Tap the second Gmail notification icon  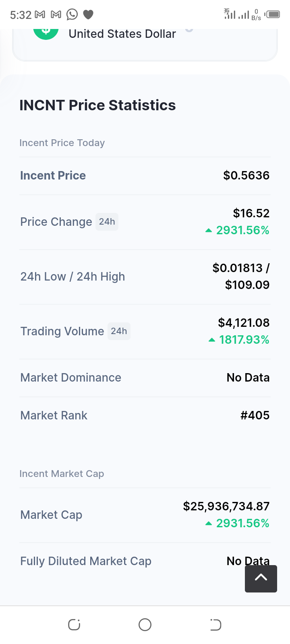(56, 15)
